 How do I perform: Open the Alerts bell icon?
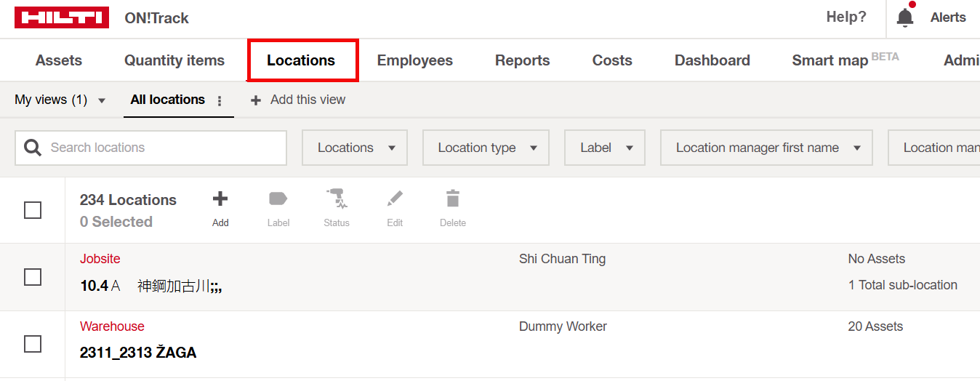coord(905,17)
